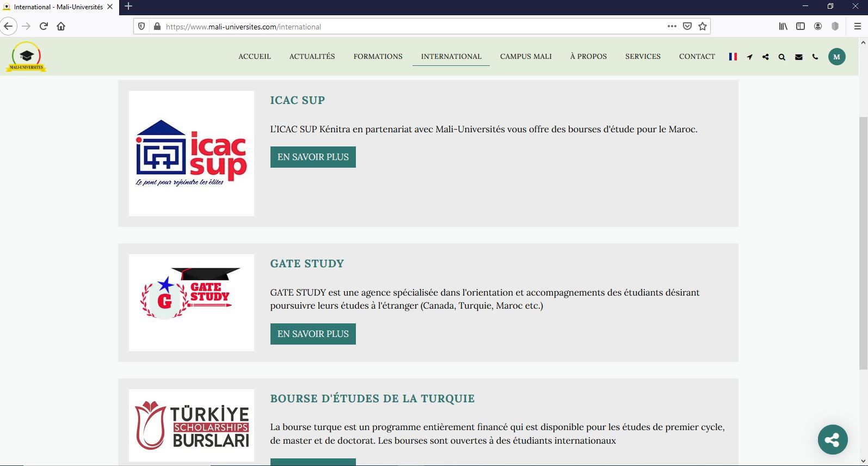The height and width of the screenshot is (466, 868).
Task: Click the GATE STUDY agency description paragraph
Action: click(x=485, y=299)
